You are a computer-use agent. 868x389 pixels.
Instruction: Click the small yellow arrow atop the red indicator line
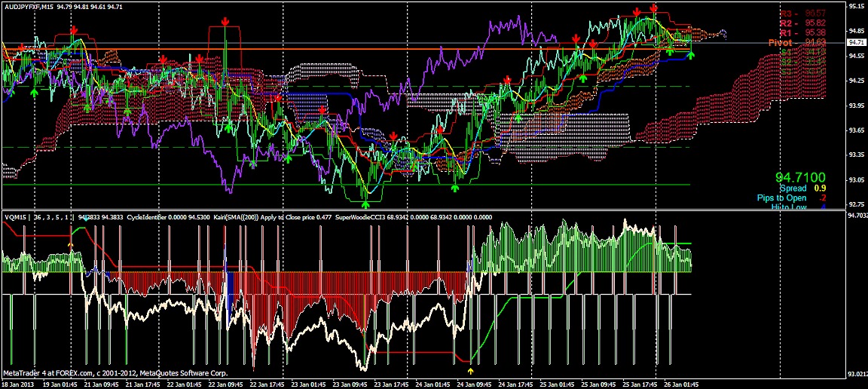point(70,244)
